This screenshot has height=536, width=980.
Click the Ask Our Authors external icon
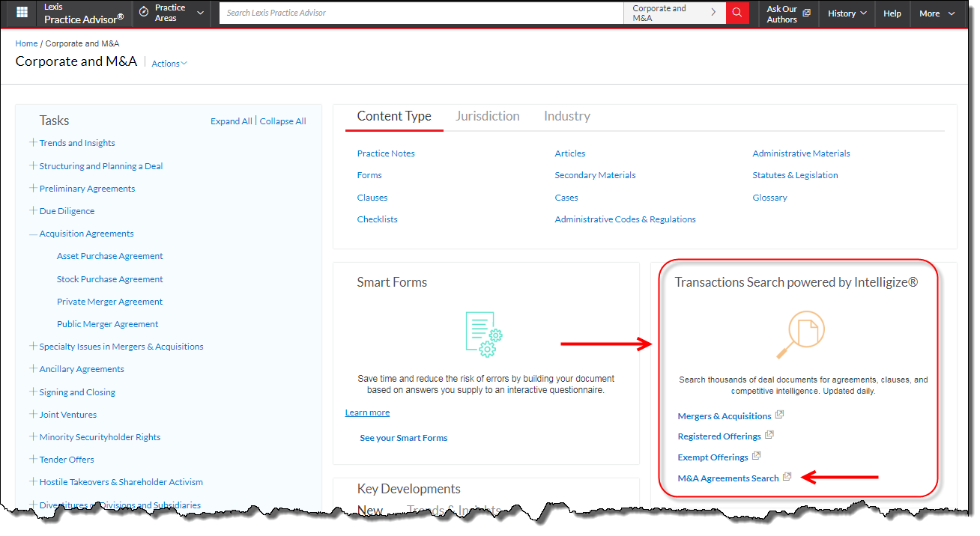(807, 13)
